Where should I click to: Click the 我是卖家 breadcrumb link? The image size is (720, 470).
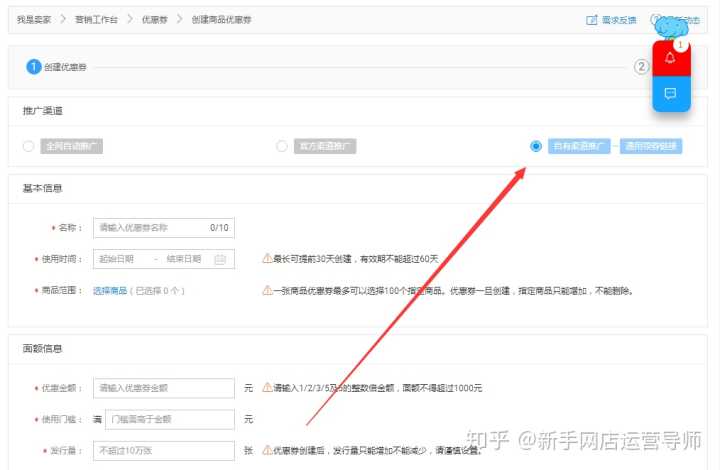click(34, 20)
